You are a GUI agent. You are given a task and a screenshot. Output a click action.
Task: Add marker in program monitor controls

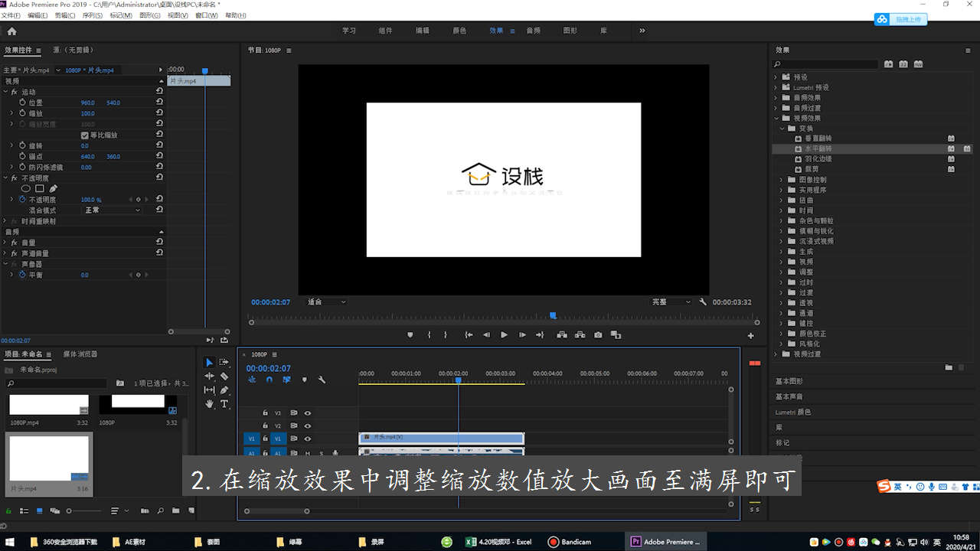[410, 334]
